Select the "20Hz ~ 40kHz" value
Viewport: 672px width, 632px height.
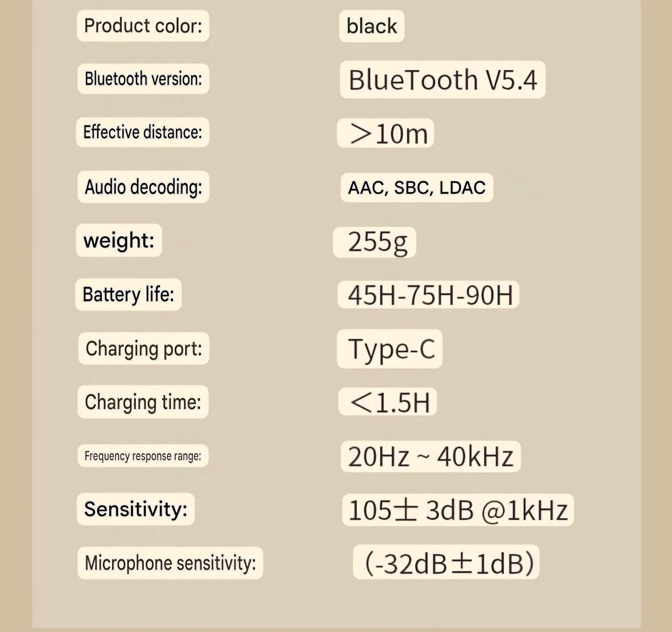[x=430, y=456]
